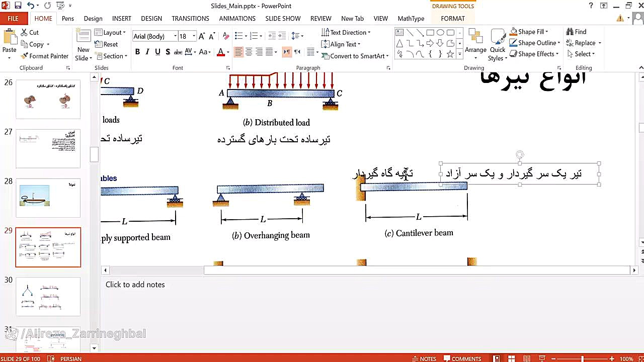Click the font color red A swatch
The height and width of the screenshot is (362, 644).
[x=220, y=52]
